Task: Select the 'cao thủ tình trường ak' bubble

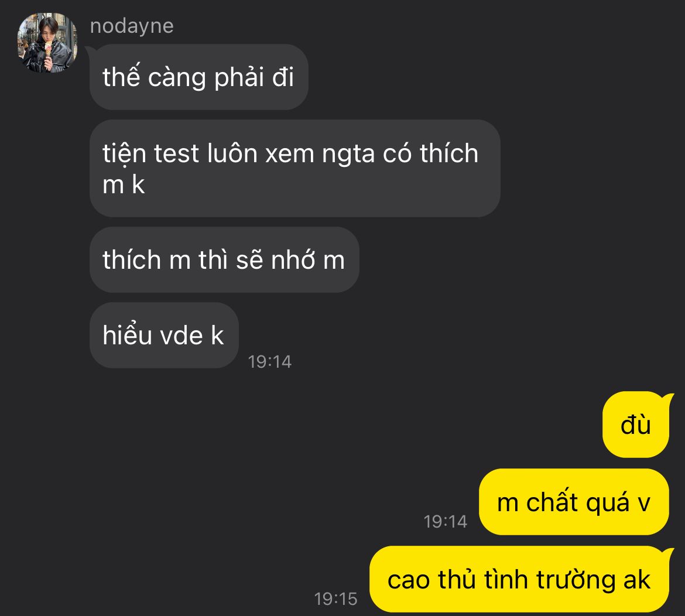Action: coord(519,579)
